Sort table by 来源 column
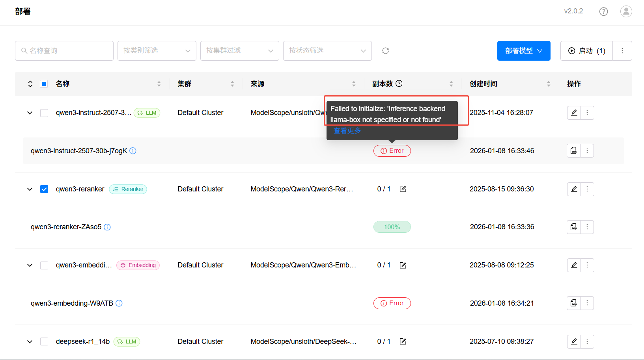 click(x=354, y=84)
